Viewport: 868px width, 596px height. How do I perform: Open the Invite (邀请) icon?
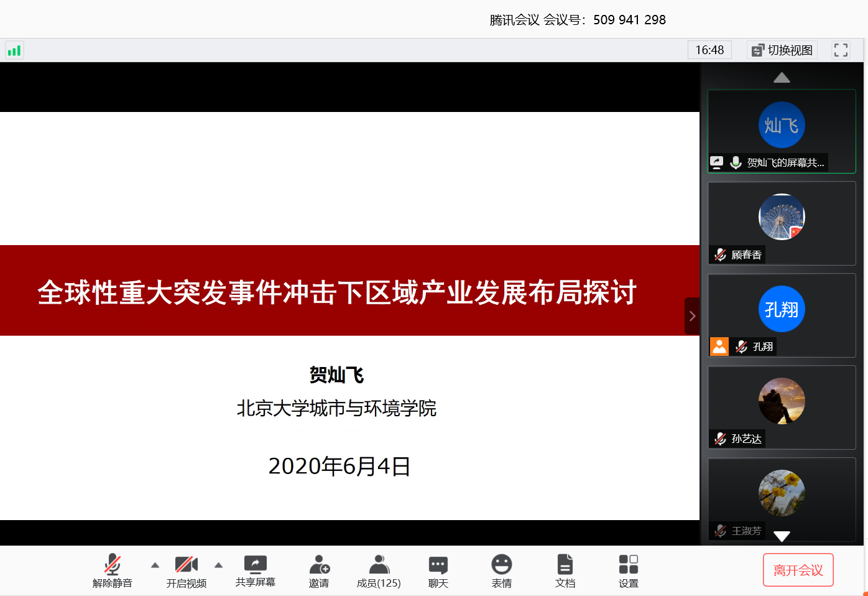(319, 565)
